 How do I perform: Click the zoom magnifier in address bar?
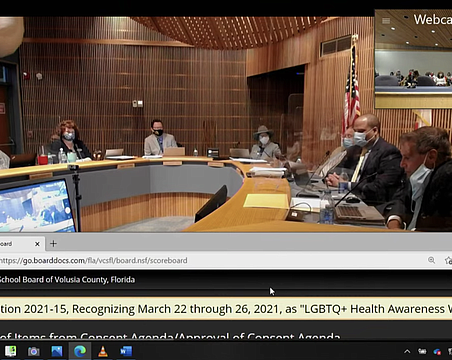(x=431, y=260)
